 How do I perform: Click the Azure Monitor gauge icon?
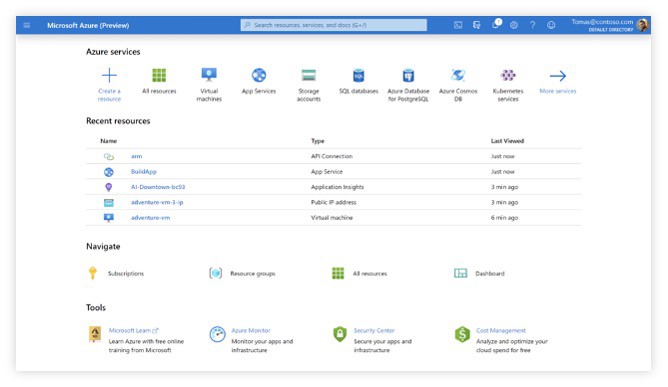(x=217, y=334)
